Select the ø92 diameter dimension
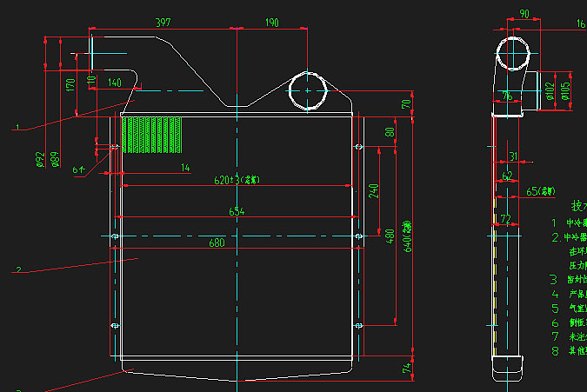Screen dimensions: 587x392 [x=40, y=159]
